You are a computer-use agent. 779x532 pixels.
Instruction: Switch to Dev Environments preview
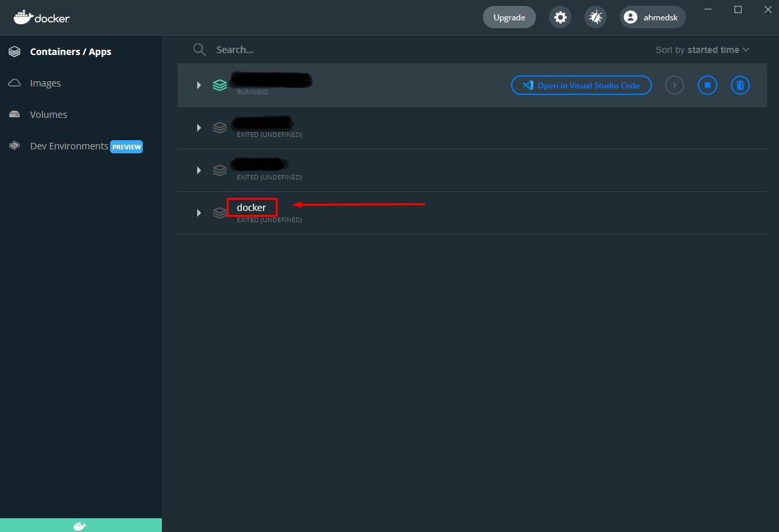(69, 146)
